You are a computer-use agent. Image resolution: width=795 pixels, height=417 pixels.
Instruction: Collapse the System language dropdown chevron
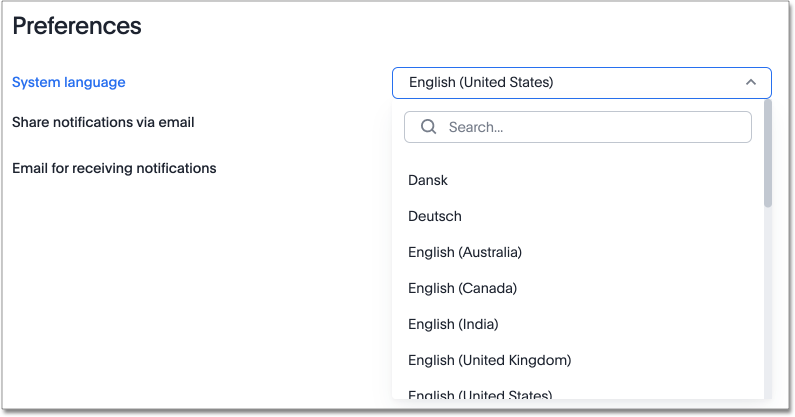pyautogui.click(x=751, y=82)
